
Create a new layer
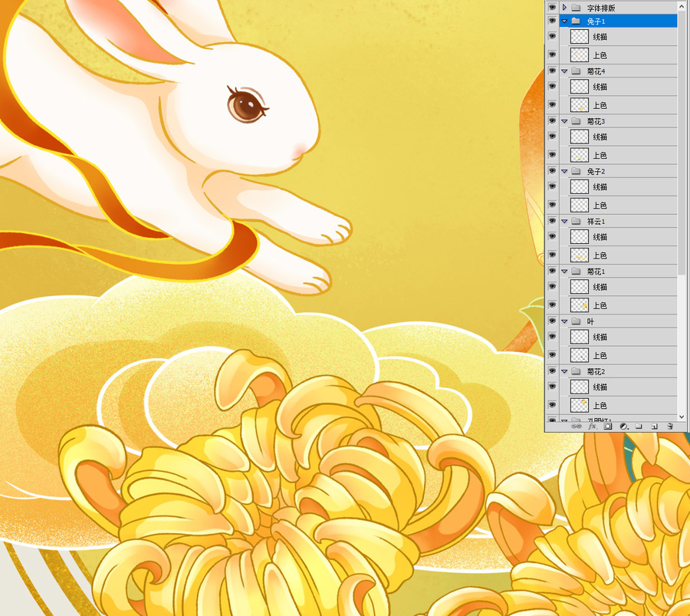655,427
